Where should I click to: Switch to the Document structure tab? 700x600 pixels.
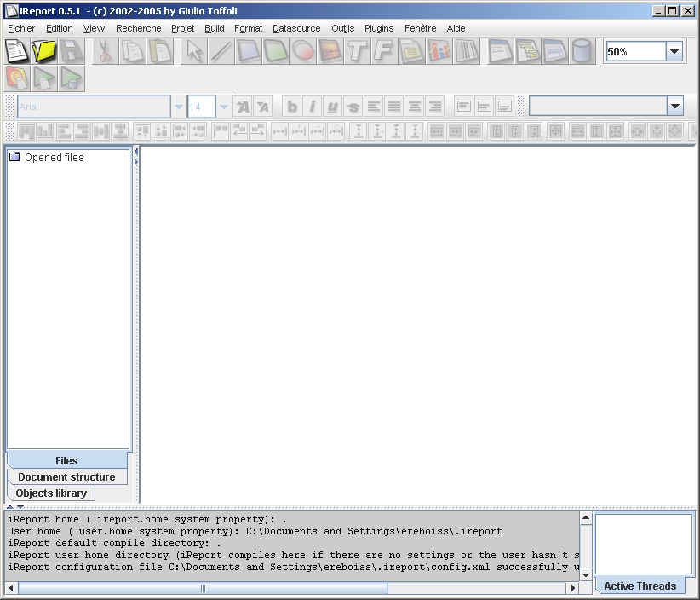tap(66, 476)
